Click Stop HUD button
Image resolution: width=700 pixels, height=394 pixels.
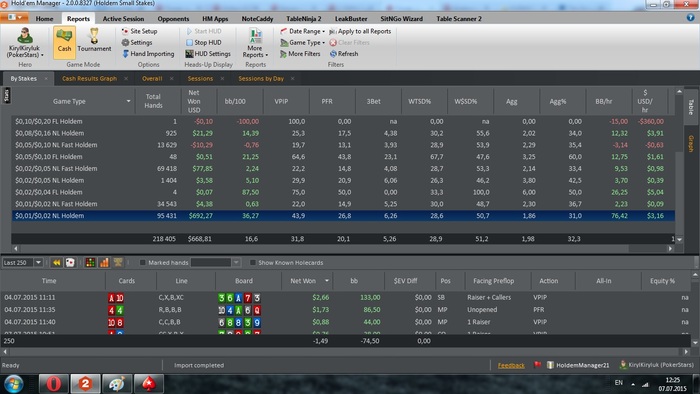point(204,42)
